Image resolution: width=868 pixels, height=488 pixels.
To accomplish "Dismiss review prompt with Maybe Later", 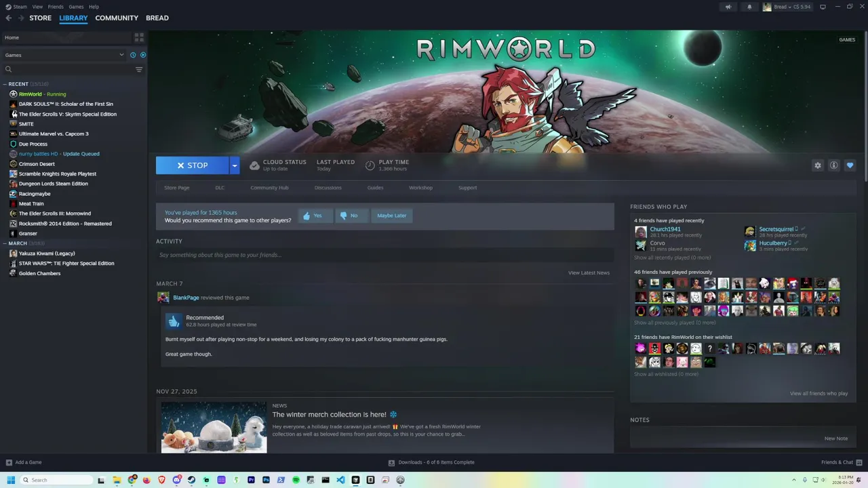I will coord(392,216).
